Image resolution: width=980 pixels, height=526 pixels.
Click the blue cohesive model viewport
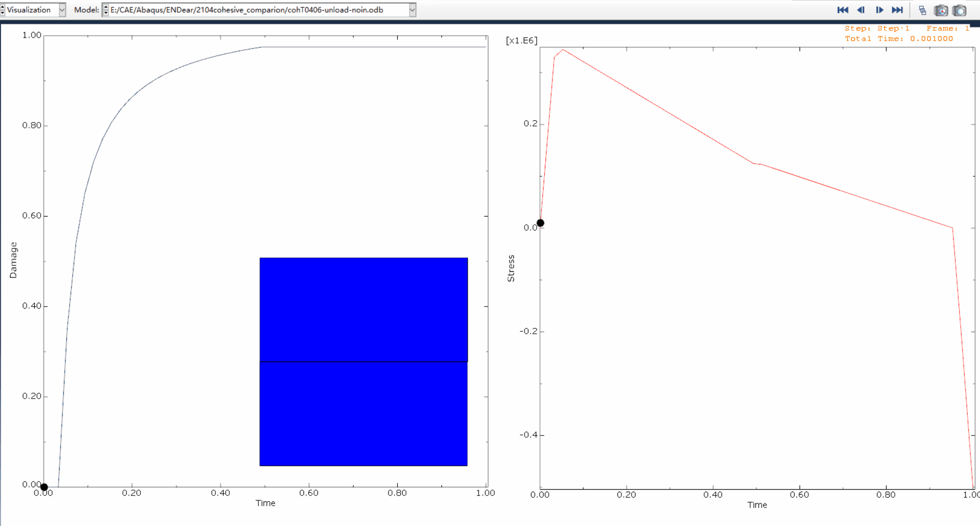point(363,362)
